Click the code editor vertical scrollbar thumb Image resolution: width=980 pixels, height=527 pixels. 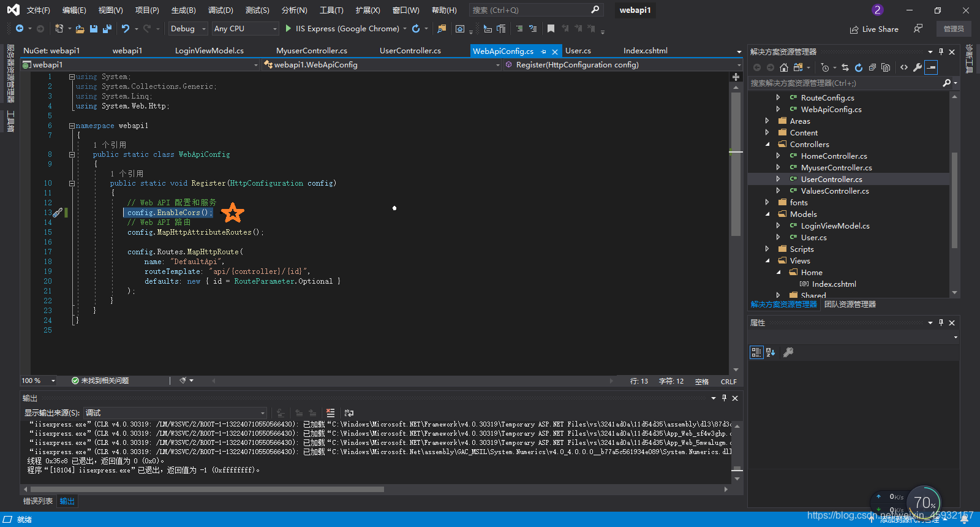[x=736, y=164]
